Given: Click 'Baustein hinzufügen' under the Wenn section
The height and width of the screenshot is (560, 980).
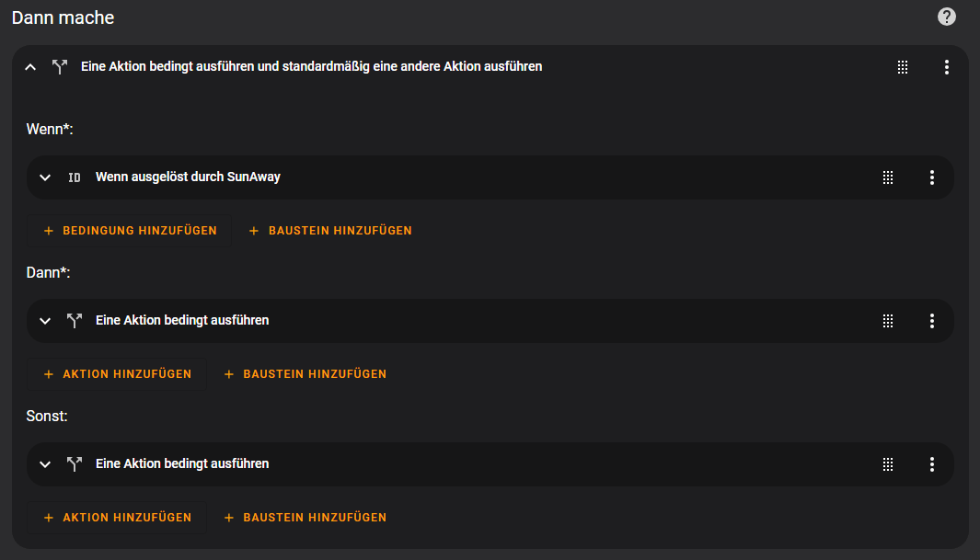Looking at the screenshot, I should pos(330,231).
